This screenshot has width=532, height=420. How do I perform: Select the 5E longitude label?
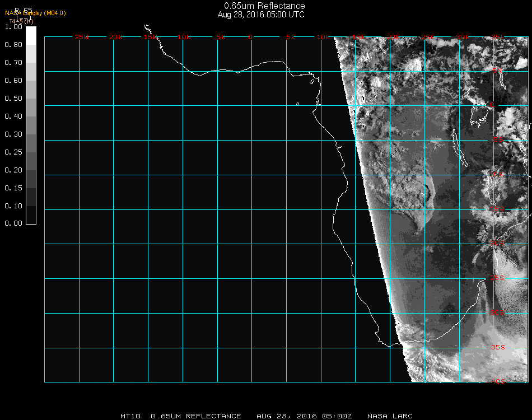[x=291, y=38]
